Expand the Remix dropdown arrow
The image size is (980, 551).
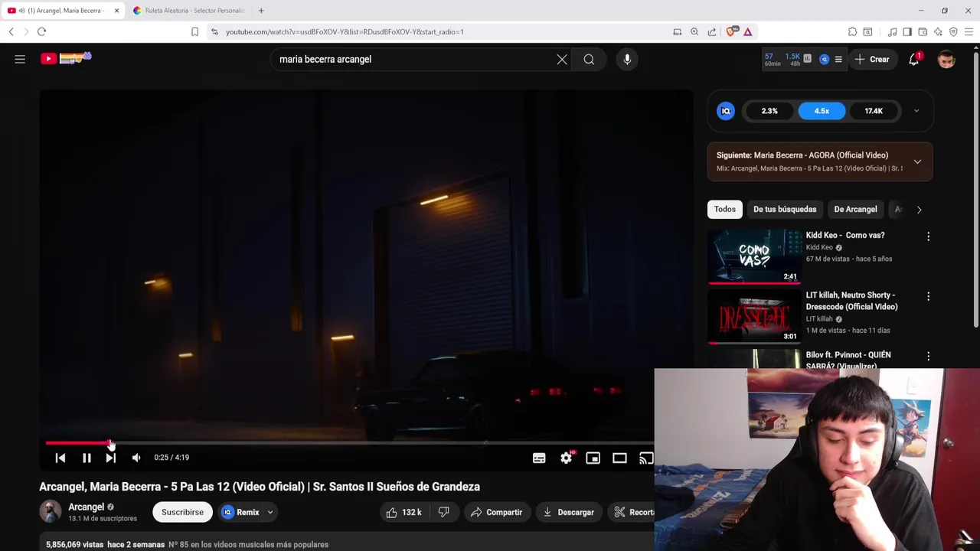[269, 512]
